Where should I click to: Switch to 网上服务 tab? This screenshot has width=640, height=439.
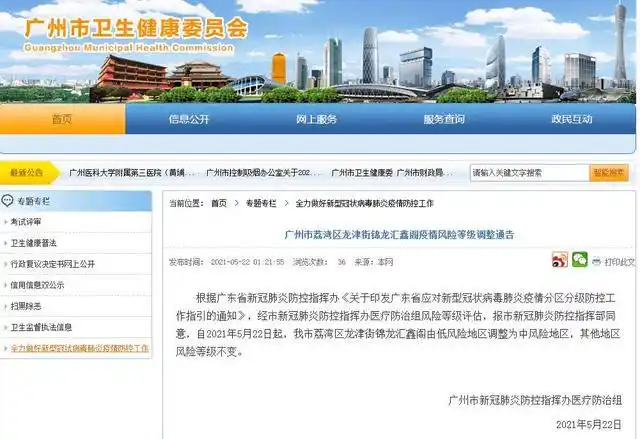(317, 119)
